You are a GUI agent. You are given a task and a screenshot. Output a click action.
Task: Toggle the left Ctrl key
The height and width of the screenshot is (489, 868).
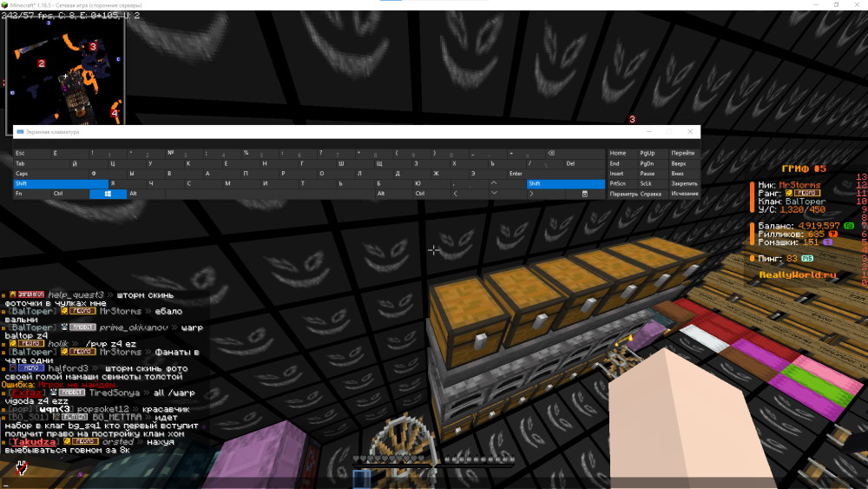pyautogui.click(x=70, y=194)
